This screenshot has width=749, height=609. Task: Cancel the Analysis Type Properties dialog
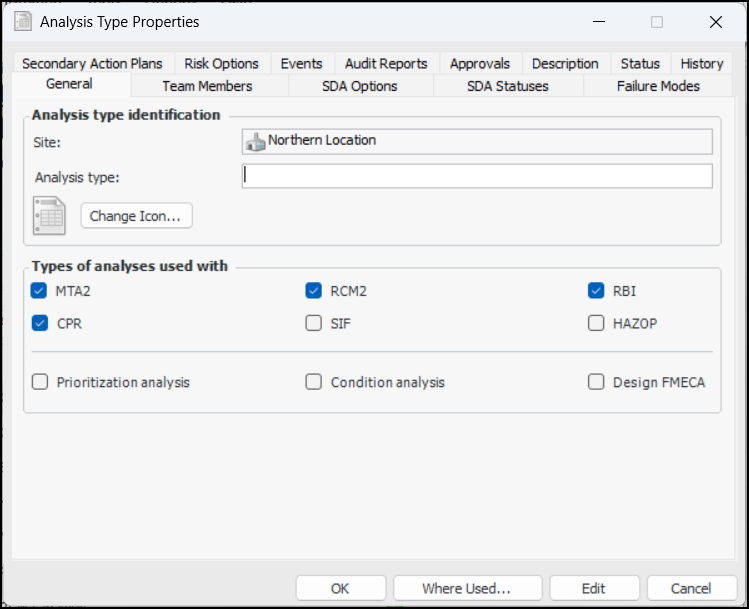point(691,588)
